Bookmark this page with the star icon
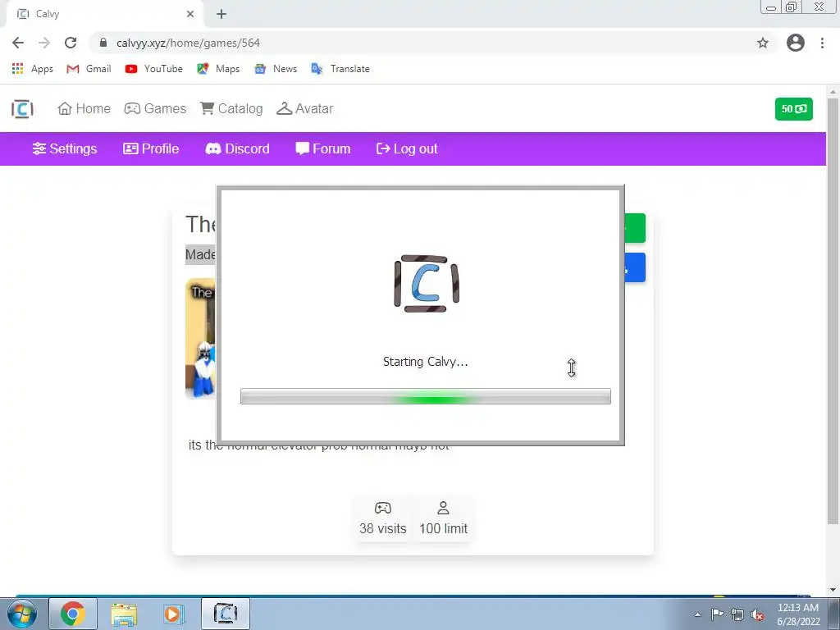 [x=763, y=43]
